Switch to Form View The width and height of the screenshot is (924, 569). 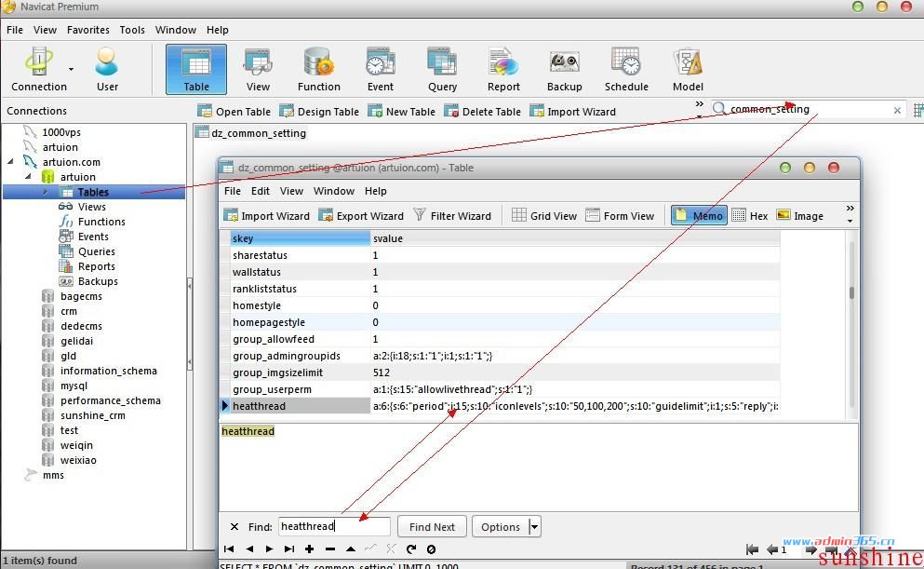pos(620,216)
